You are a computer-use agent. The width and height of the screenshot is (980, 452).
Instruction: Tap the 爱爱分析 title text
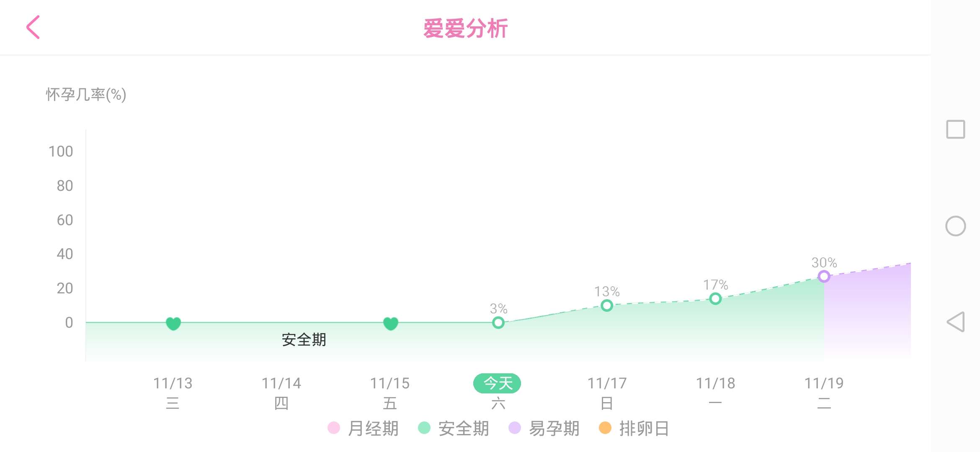coord(466,28)
